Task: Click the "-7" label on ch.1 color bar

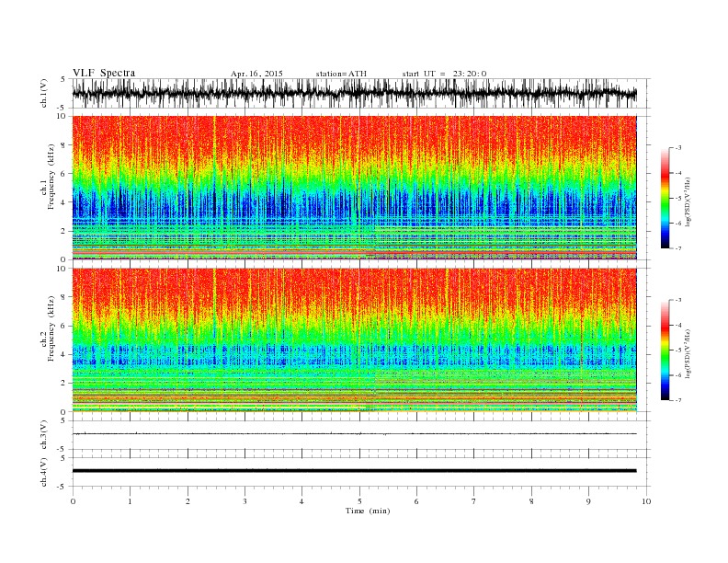Action: 678,249
